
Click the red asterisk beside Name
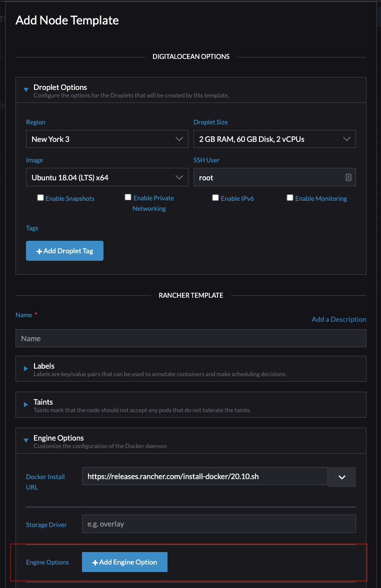(36, 315)
